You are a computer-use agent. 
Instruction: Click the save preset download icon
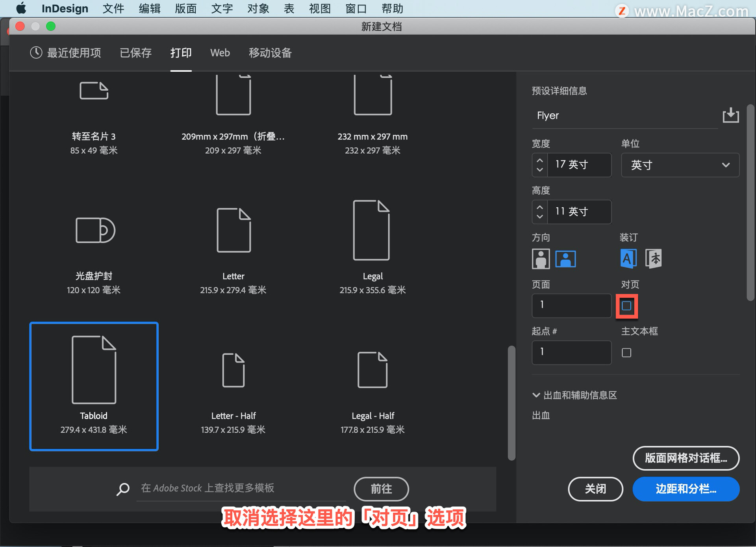pyautogui.click(x=730, y=115)
